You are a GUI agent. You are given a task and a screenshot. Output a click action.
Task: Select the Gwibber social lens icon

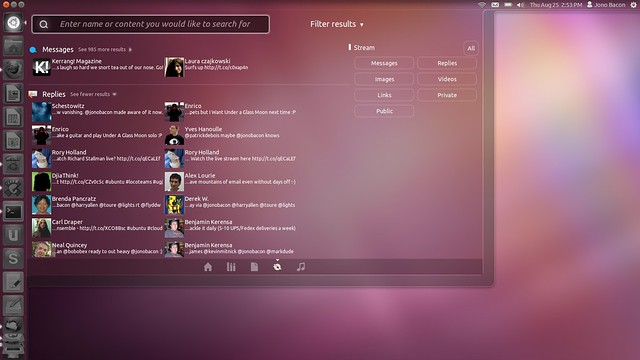tap(277, 267)
